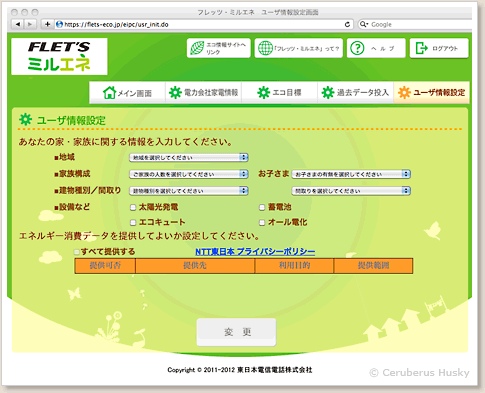
Task: Click the globe icon in the address bar
Action: (59, 24)
